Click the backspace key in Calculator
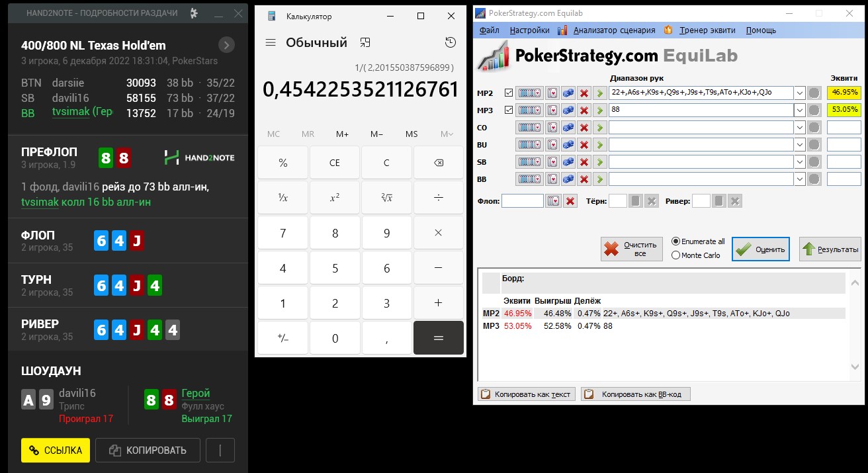This screenshot has width=868, height=473. click(438, 163)
